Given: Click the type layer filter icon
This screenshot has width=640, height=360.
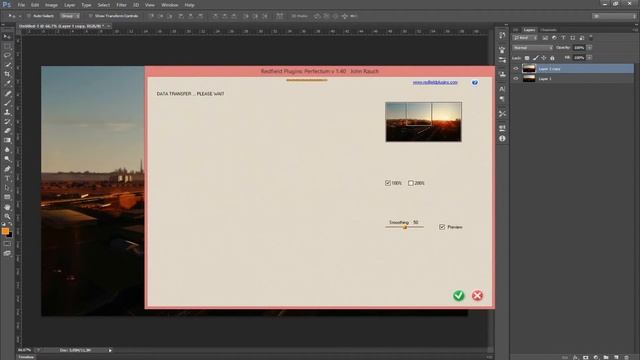Looking at the screenshot, I should (563, 38).
